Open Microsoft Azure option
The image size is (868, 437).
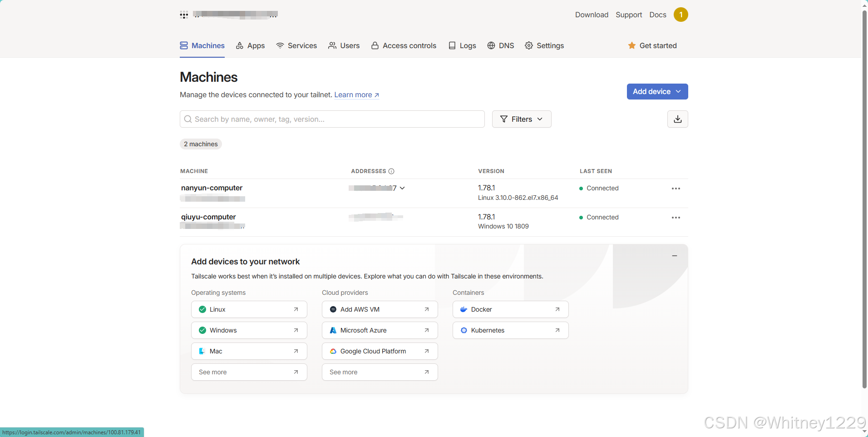pyautogui.click(x=380, y=330)
